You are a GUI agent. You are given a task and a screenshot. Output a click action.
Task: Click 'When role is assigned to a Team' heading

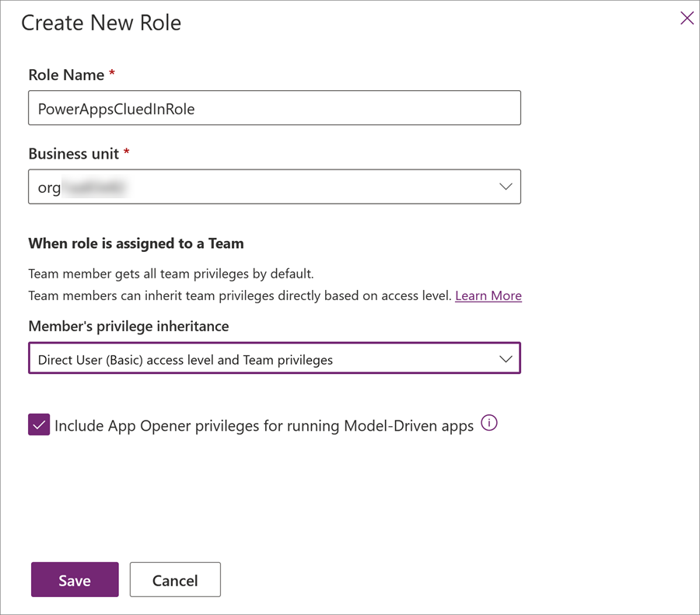136,243
